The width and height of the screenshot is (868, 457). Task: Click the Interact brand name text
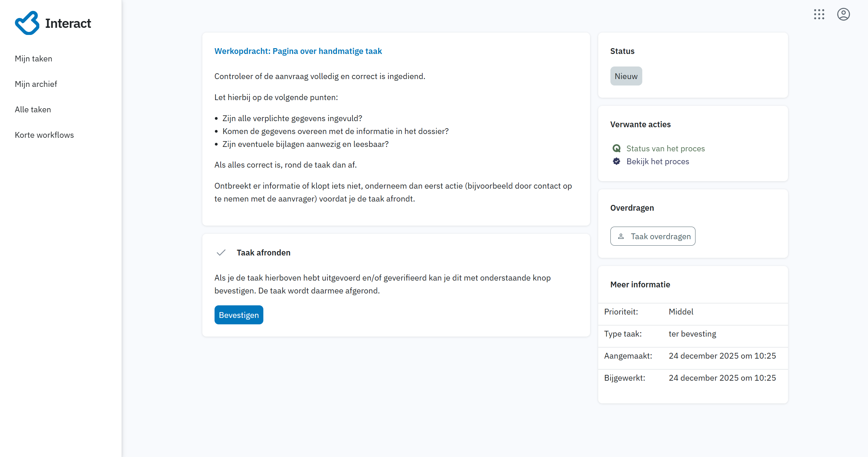click(x=68, y=23)
